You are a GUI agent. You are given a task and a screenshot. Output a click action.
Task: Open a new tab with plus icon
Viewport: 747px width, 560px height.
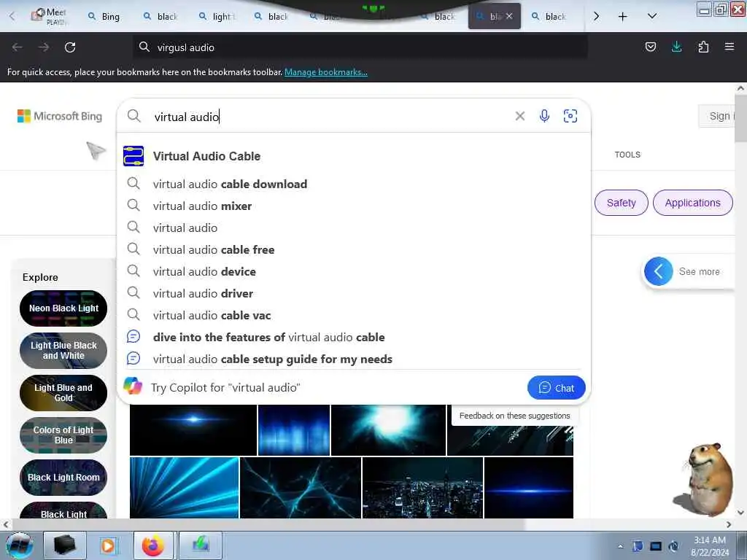(x=622, y=16)
